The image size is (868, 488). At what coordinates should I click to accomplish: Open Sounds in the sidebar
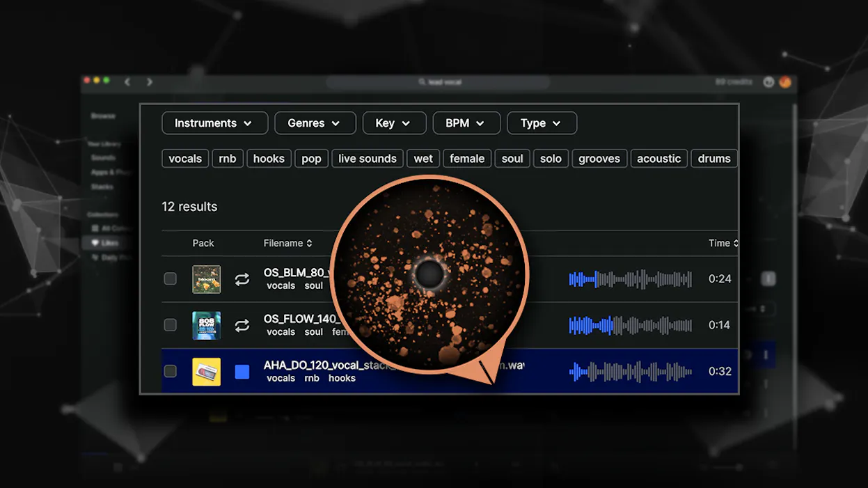click(103, 158)
